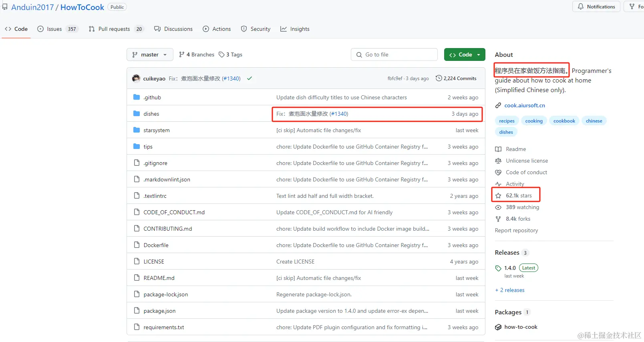
Task: Open cuikeyao author name link
Action: (x=154, y=78)
